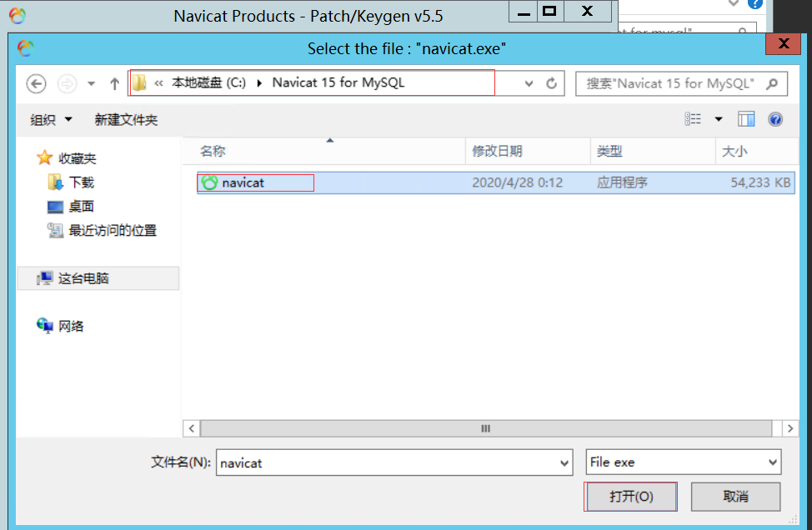
Task: Click the folder icon in address bar
Action: point(139,82)
